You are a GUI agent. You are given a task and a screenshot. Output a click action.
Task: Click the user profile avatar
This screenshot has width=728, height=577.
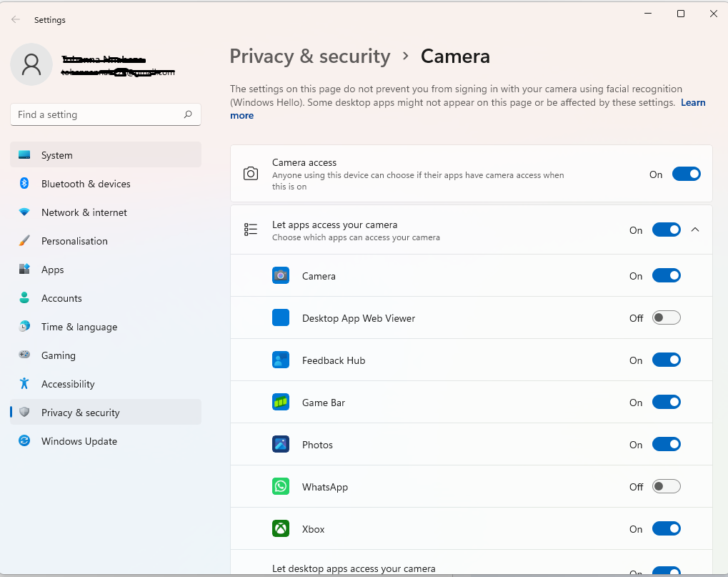point(31,65)
